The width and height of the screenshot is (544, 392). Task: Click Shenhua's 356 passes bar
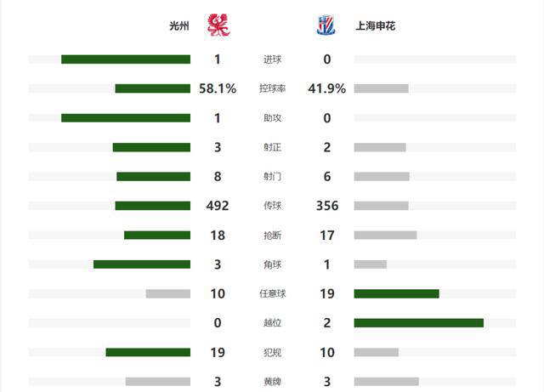[x=382, y=206]
